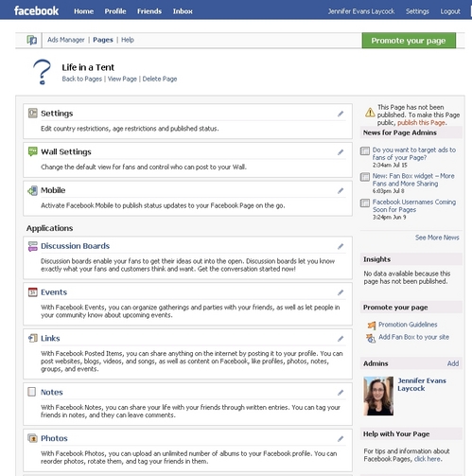Click the Wall Settings speech bubble icon
This screenshot has height=476, width=472.
click(x=32, y=151)
